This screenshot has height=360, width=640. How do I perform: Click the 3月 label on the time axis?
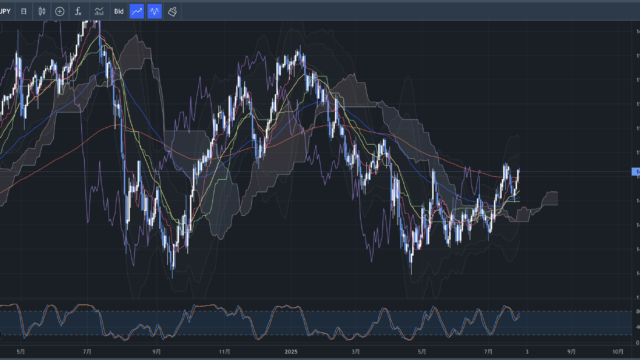click(356, 352)
